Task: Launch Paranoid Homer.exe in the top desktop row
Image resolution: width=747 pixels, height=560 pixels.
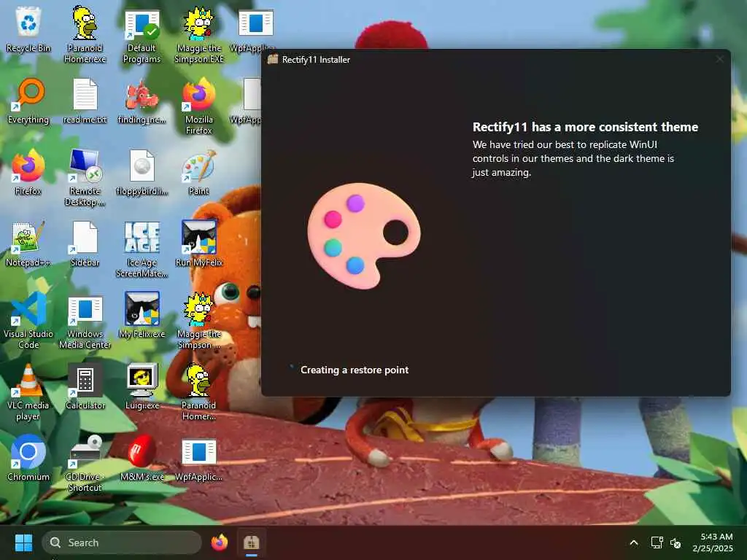Action: (x=85, y=35)
